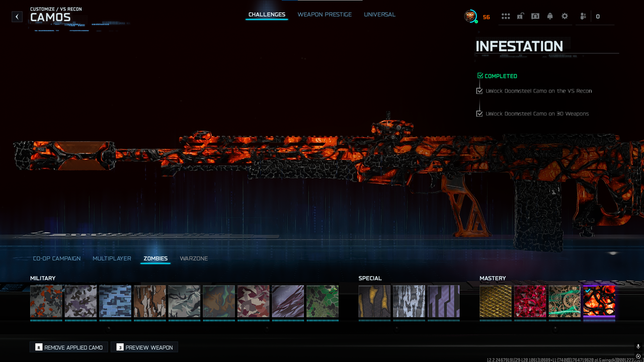Viewport: 644px width, 362px height.
Task: Click the orange player level 56
Action: tap(486, 17)
